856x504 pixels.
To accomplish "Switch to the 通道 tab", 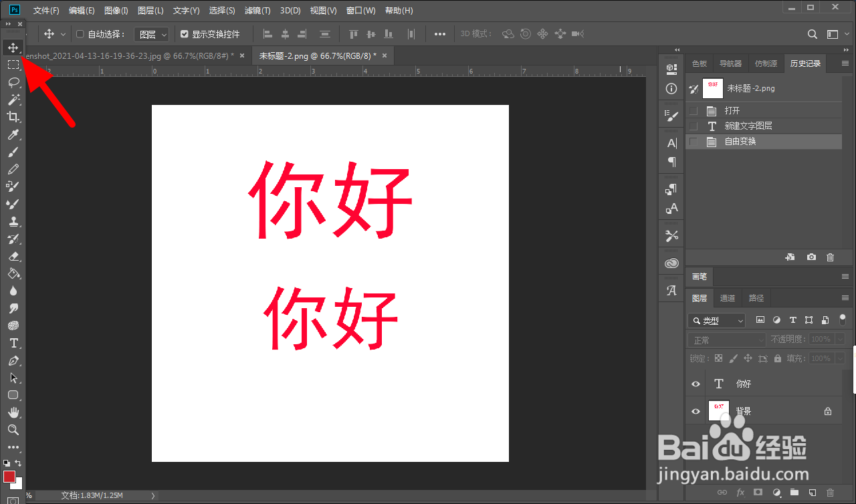I will click(x=728, y=297).
